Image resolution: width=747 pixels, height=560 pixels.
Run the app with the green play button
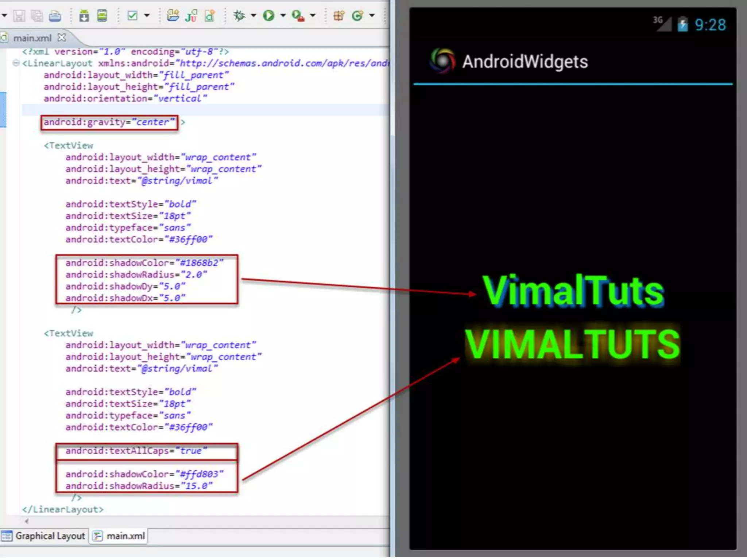[x=269, y=16]
